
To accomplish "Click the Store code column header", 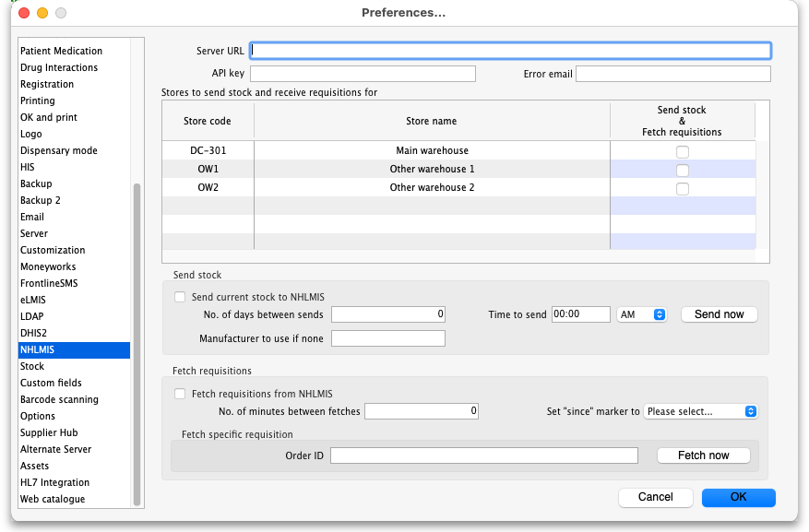I will pyautogui.click(x=208, y=121).
